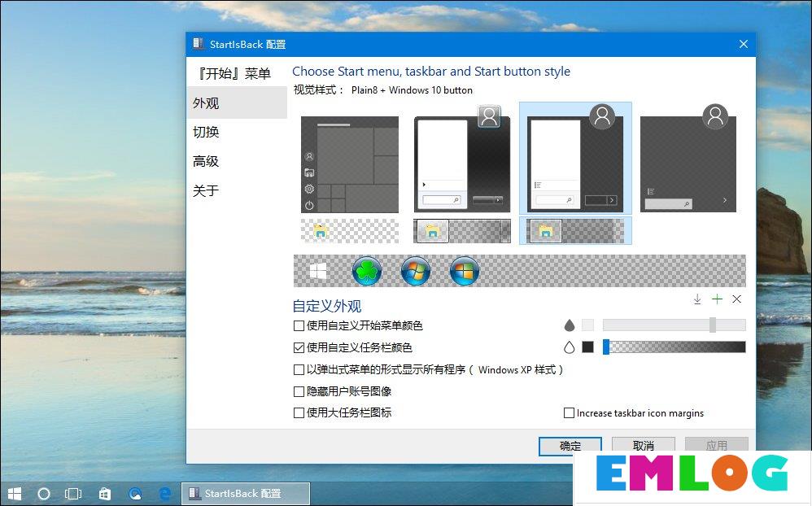Choose the green clover start button orb
Image resolution: width=812 pixels, height=506 pixels.
[x=367, y=271]
